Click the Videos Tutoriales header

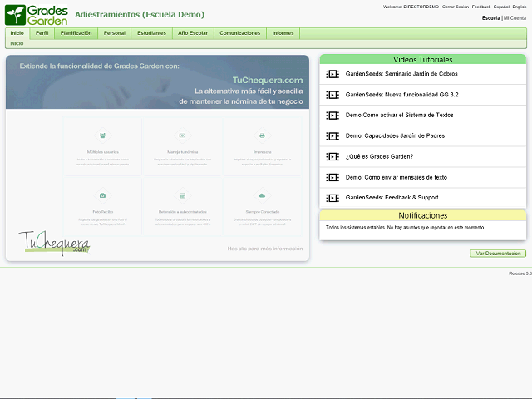[423, 59]
